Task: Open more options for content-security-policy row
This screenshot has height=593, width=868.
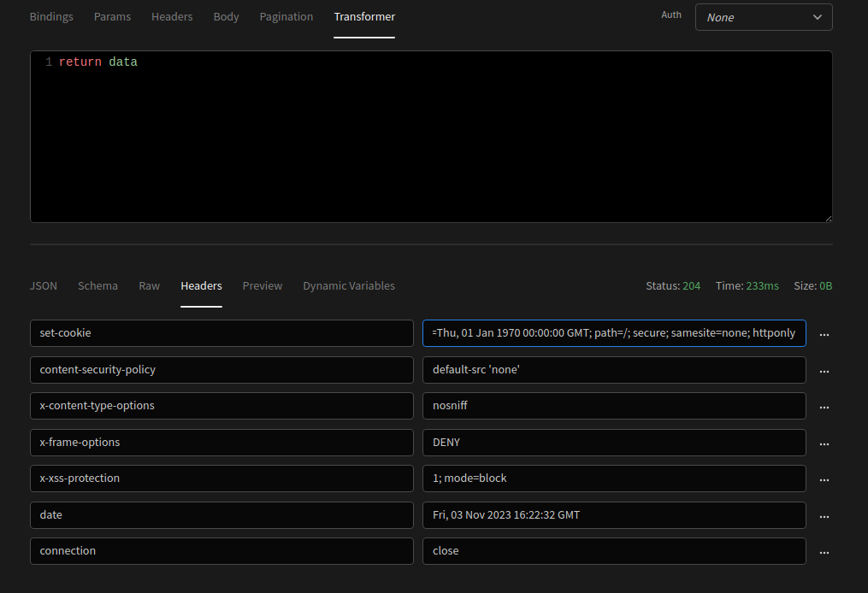Action: click(824, 371)
